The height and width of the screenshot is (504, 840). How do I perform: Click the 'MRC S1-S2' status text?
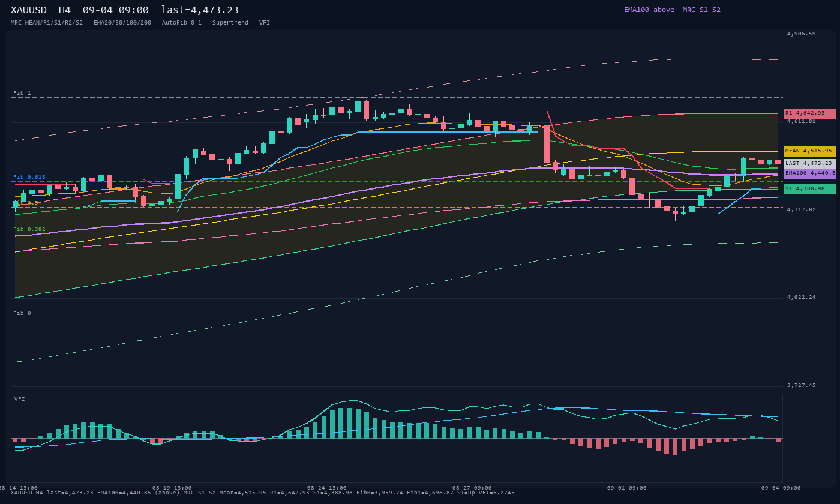(x=701, y=10)
